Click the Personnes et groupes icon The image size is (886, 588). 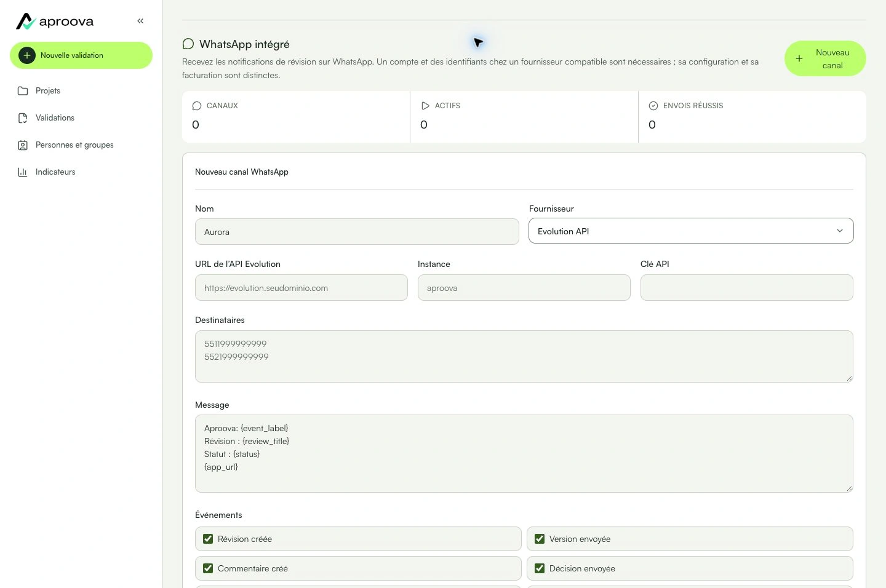23,145
